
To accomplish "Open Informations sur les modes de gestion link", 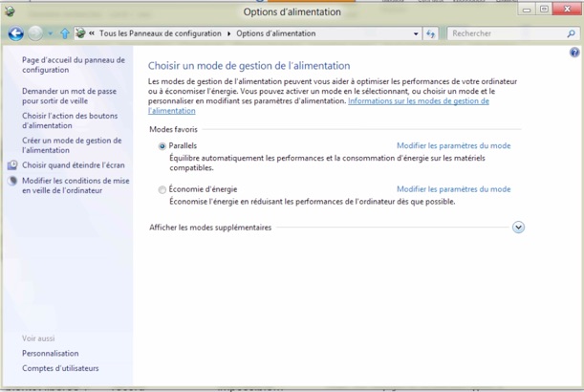I will pyautogui.click(x=419, y=101).
